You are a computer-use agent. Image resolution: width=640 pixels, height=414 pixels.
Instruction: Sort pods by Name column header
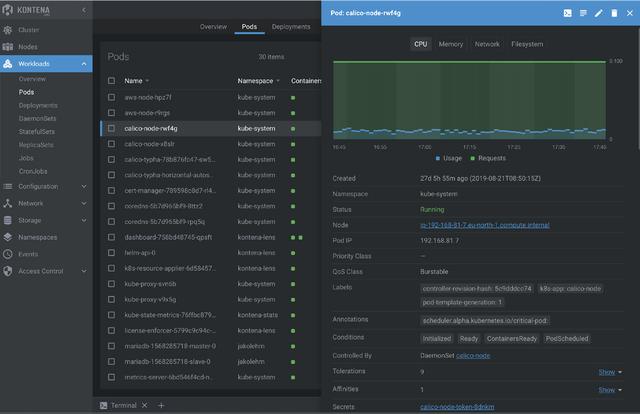133,80
